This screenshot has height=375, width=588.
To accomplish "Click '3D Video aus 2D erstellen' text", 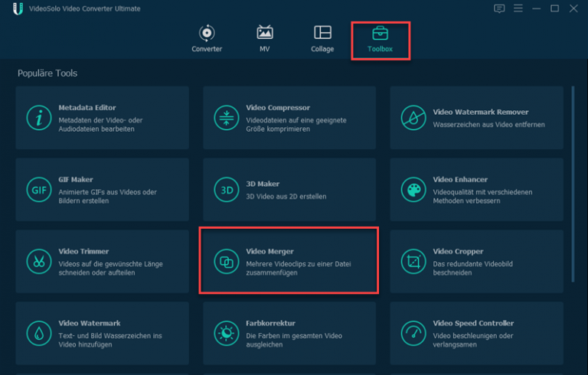I will (x=286, y=197).
